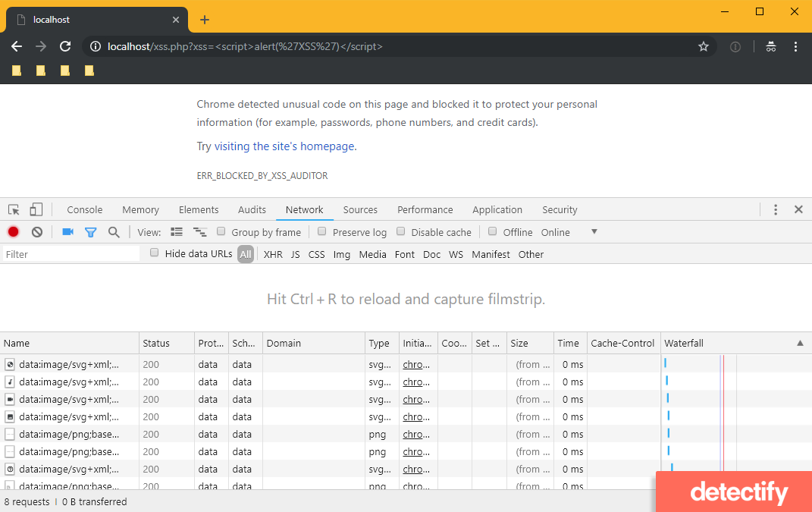Screen dimensions: 812x512
Task: Filter requests by Manifest
Action: click(491, 254)
